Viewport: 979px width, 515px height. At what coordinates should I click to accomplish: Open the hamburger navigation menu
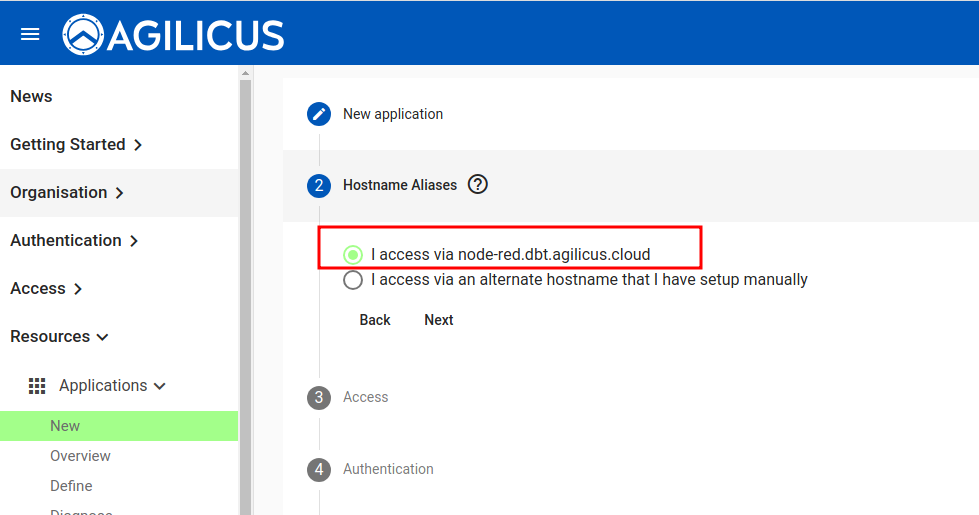tap(30, 34)
